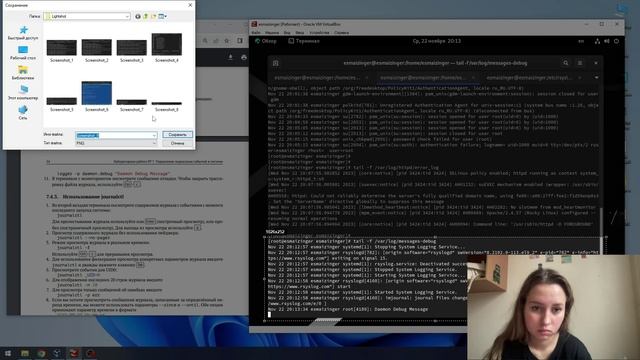Image resolution: width=640 pixels, height=360 pixels.
Task: Open the File menu in VirtualBox window
Action: click(x=256, y=33)
